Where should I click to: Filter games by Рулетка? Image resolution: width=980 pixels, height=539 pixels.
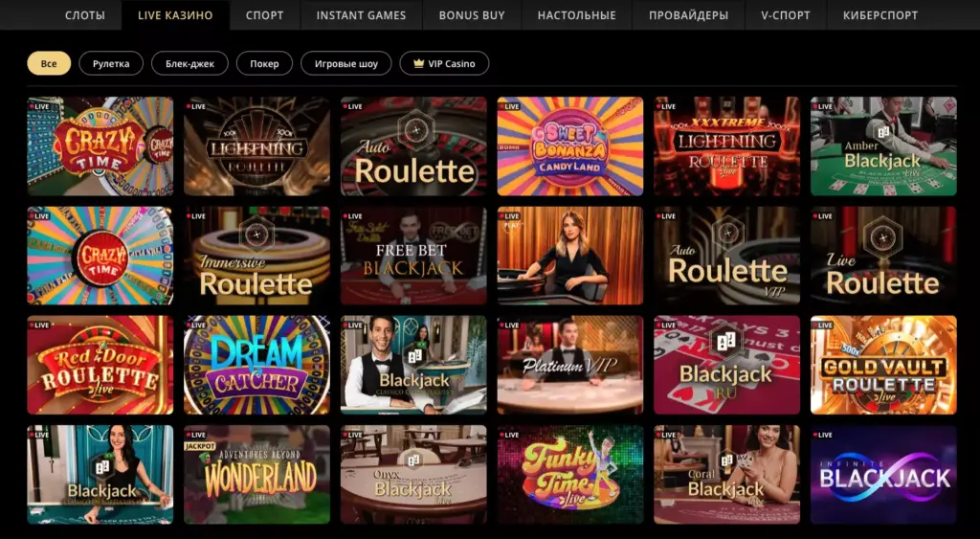pyautogui.click(x=111, y=63)
